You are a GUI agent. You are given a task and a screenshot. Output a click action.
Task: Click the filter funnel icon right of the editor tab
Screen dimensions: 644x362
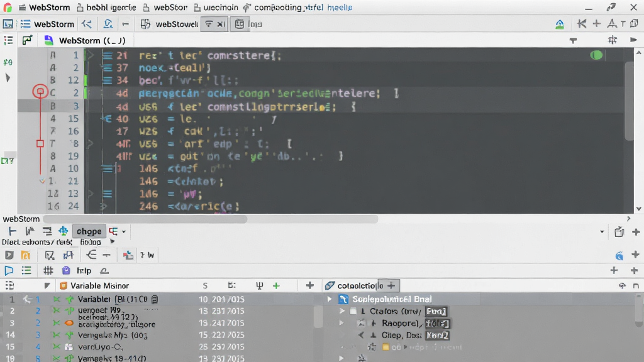click(x=574, y=40)
